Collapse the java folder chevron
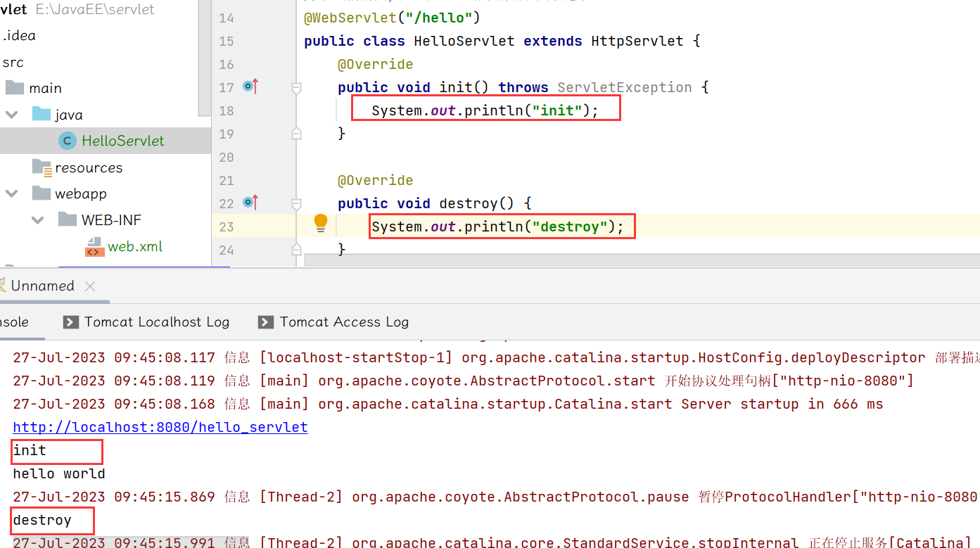 coord(12,114)
